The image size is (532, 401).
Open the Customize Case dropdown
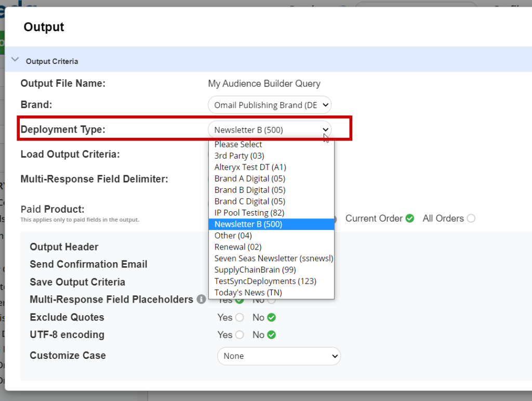click(278, 356)
